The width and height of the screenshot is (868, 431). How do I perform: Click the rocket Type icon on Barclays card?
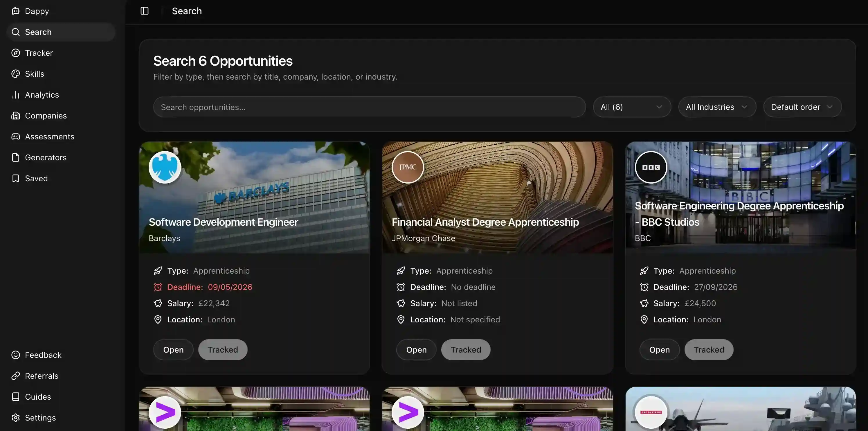click(x=158, y=271)
